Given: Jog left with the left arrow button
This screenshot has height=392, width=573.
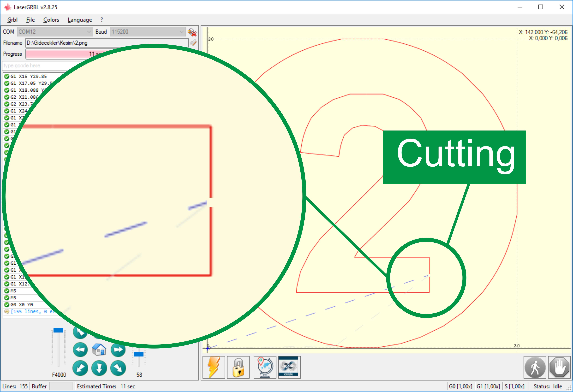Looking at the screenshot, I should pyautogui.click(x=80, y=349).
